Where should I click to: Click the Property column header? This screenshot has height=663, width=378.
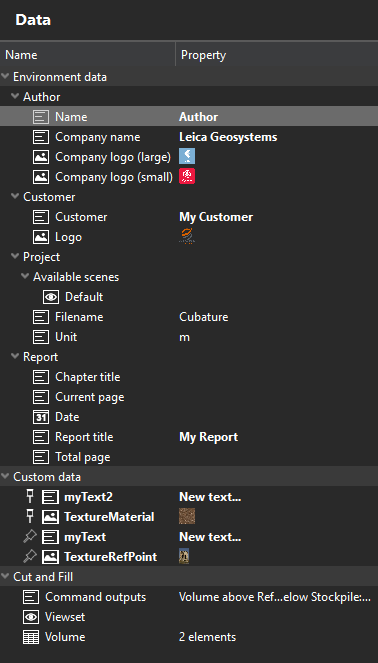(277, 55)
